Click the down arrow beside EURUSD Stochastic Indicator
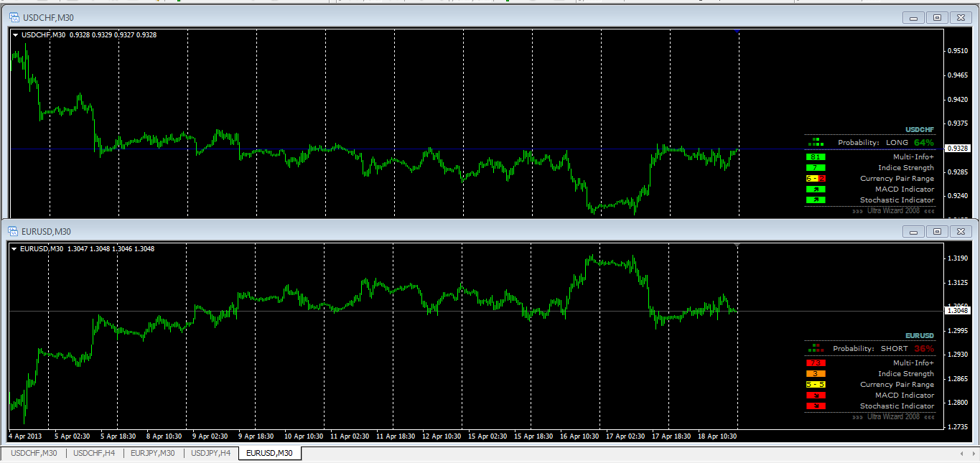The image size is (980, 463). point(816,406)
